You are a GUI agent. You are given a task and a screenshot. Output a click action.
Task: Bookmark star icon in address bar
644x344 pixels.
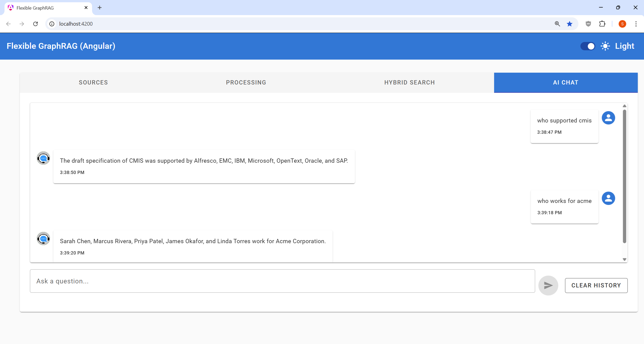pyautogui.click(x=570, y=24)
